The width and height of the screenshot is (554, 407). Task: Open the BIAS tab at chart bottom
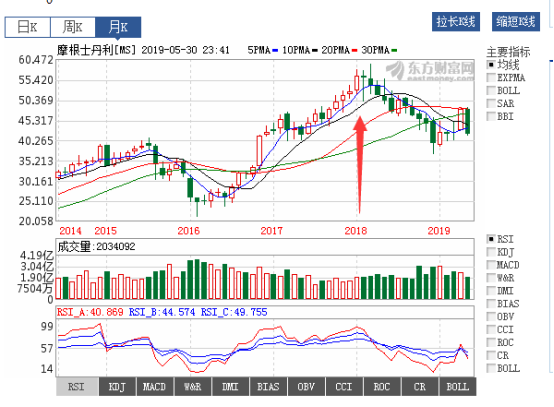click(x=269, y=387)
